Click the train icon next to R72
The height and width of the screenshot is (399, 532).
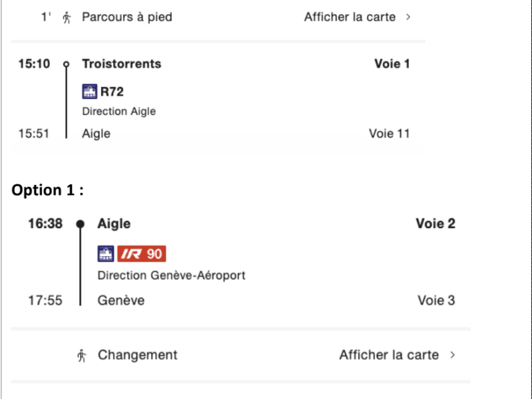point(90,92)
